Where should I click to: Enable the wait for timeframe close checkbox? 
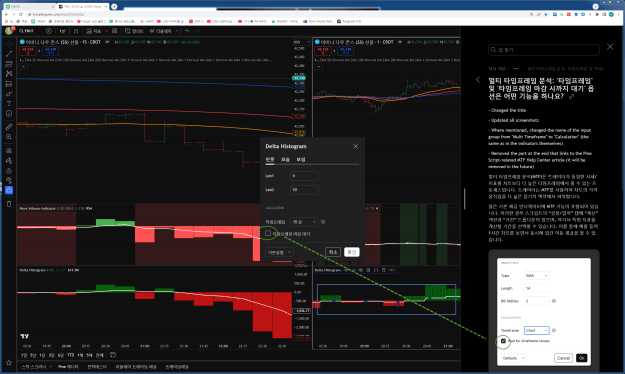pos(268,233)
